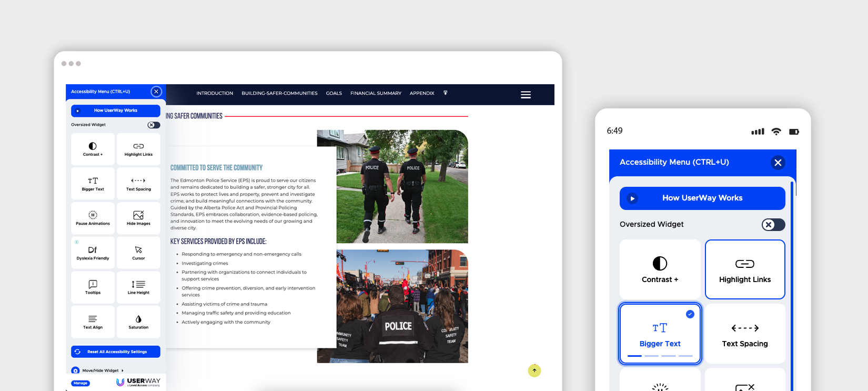Click the 6:49 clock on mobile
Screen dimensions: 868x391
click(614, 131)
